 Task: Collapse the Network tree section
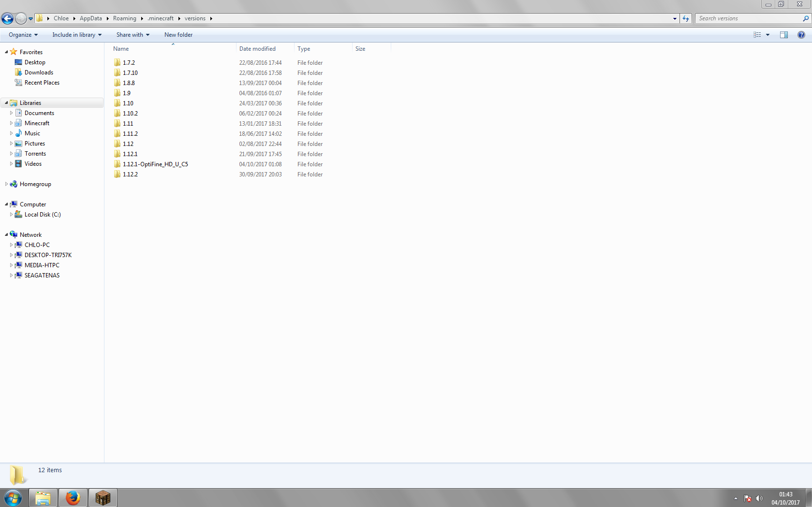[6, 235]
